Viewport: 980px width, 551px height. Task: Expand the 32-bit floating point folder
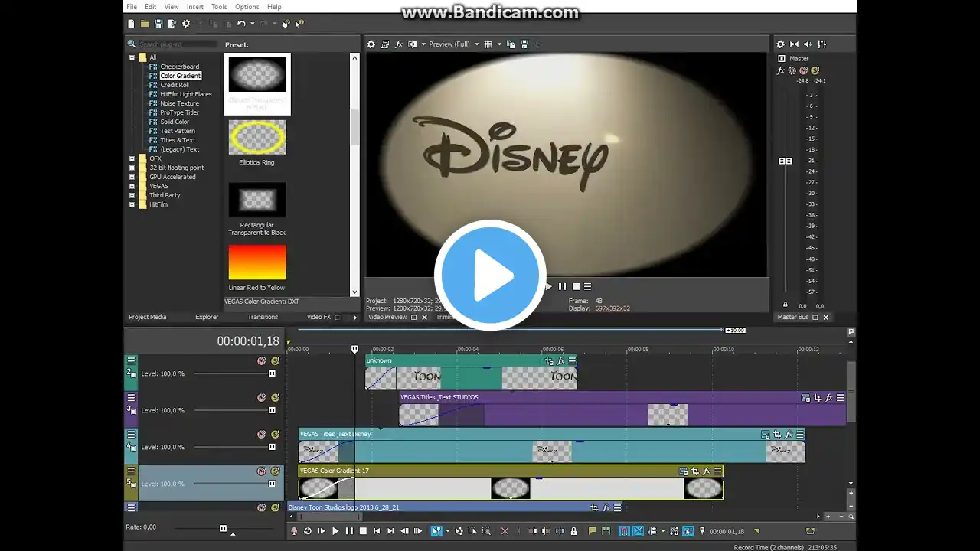pos(132,168)
